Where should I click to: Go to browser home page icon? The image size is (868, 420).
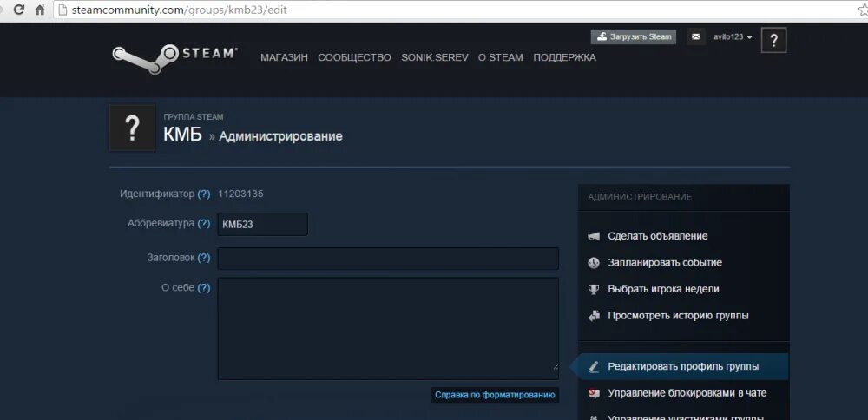point(39,10)
